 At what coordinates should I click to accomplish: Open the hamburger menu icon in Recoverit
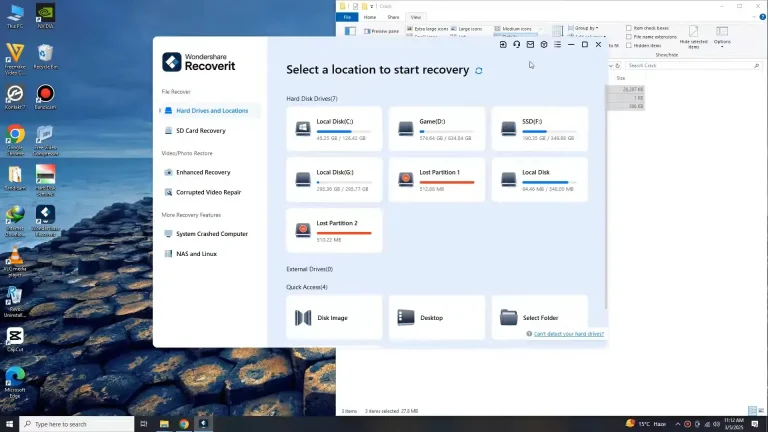[x=557, y=45]
